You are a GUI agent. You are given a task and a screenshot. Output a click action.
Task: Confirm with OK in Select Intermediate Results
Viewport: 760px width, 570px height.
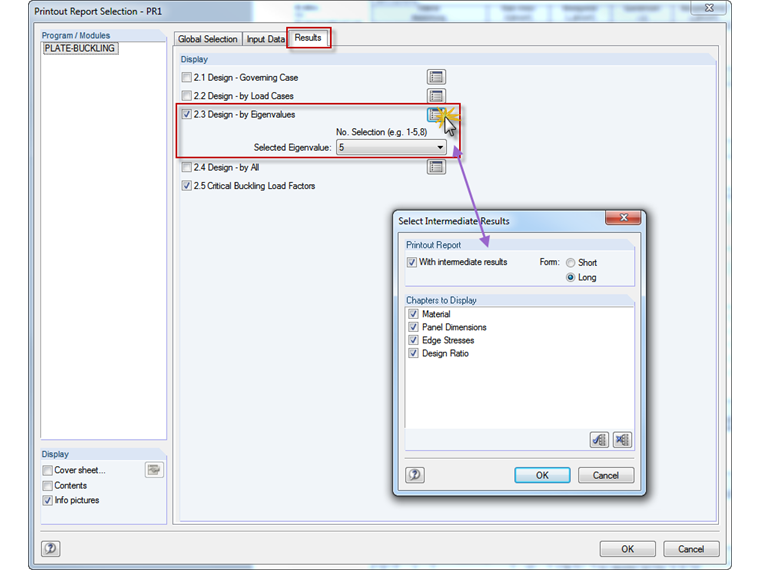pyautogui.click(x=542, y=475)
